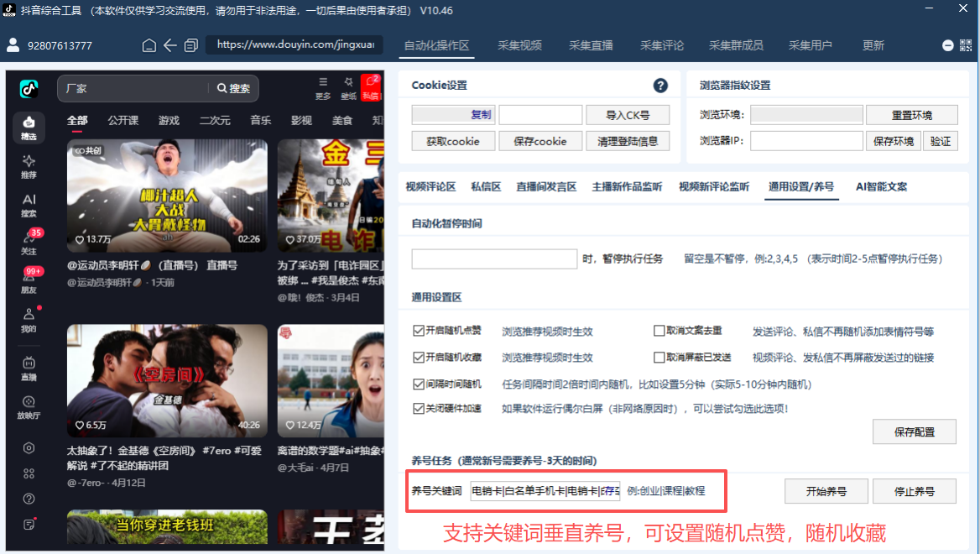The width and height of the screenshot is (980, 554).
Task: Click the feedback note icon in sidebar
Action: [29, 525]
